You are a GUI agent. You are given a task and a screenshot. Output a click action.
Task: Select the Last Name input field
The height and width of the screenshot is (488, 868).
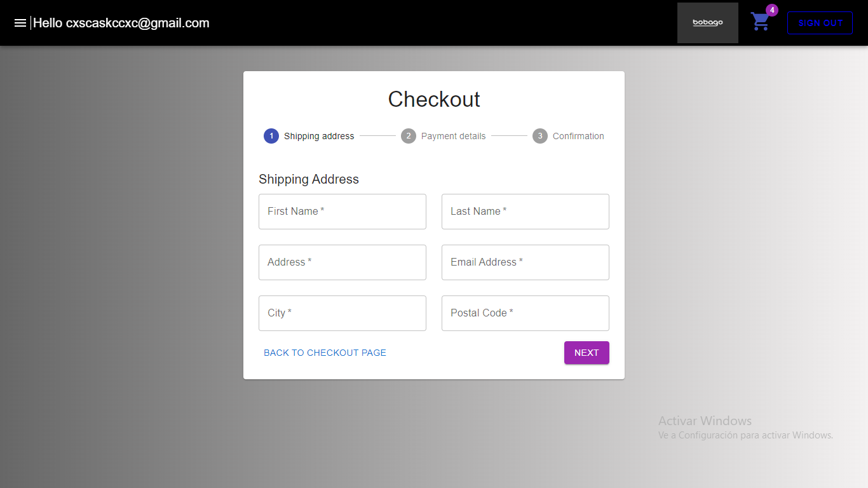point(525,211)
